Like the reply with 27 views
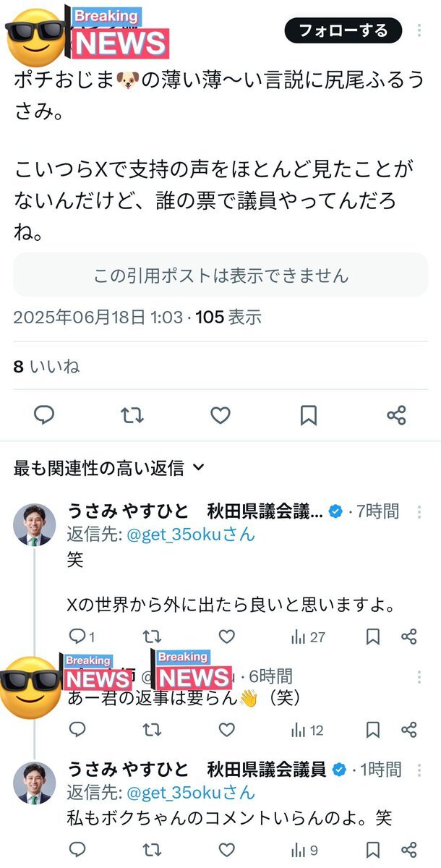441x868 pixels. point(227,637)
